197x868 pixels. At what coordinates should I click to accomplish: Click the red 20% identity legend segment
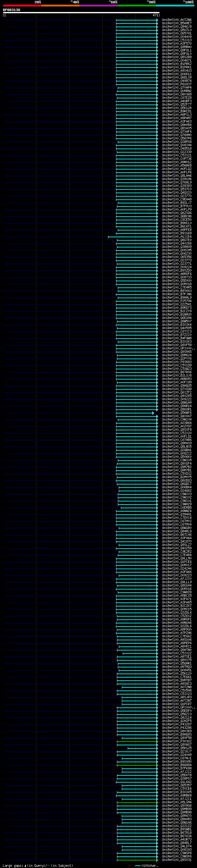22,6
